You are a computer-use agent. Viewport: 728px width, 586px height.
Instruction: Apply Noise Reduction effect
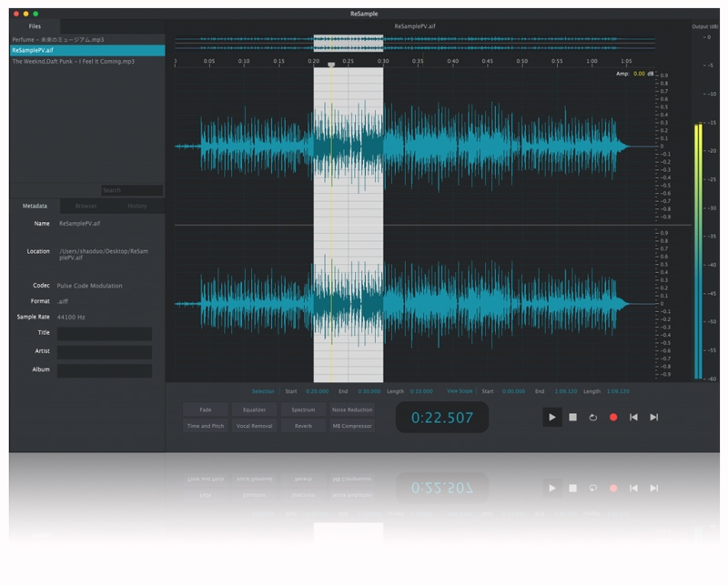(x=352, y=410)
